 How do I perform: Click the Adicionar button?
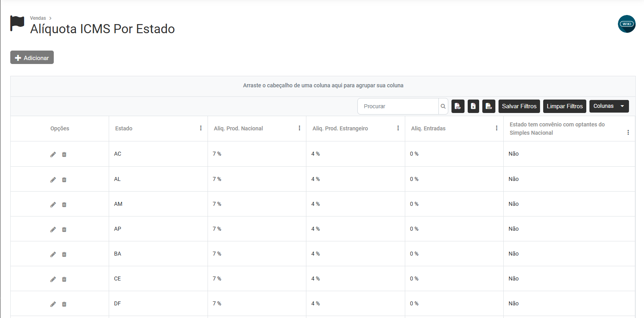[x=32, y=58]
